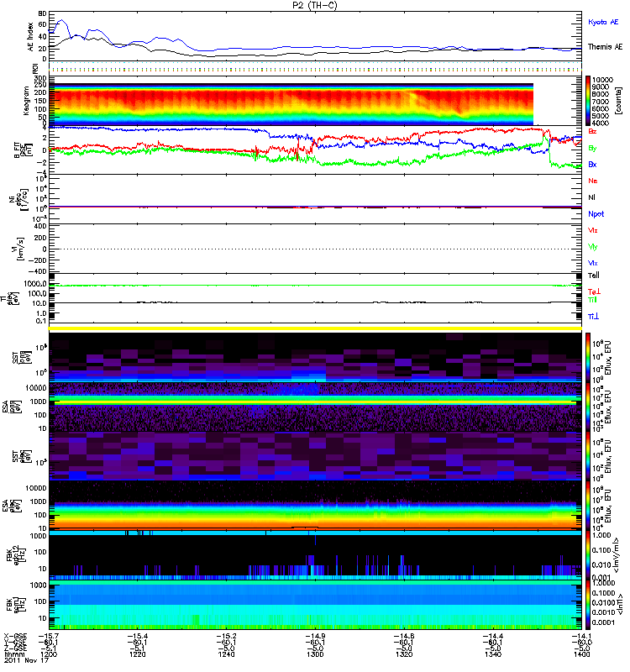Select the red Ne density label
The height and width of the screenshot is (672, 630).
tap(593, 181)
